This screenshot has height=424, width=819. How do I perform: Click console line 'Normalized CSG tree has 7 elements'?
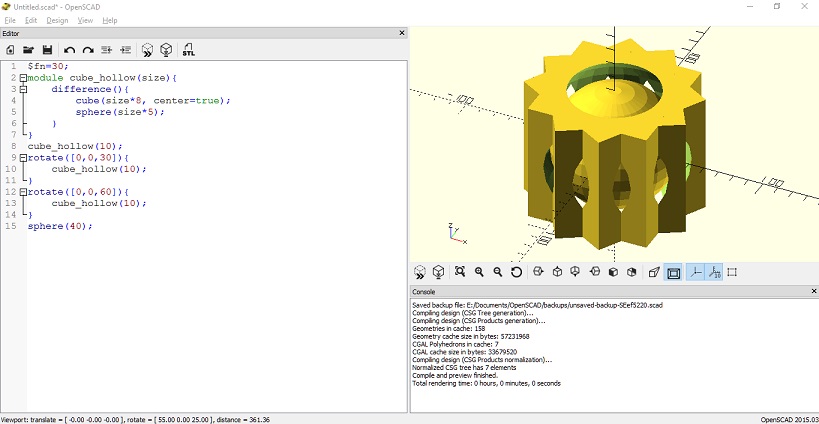point(464,368)
